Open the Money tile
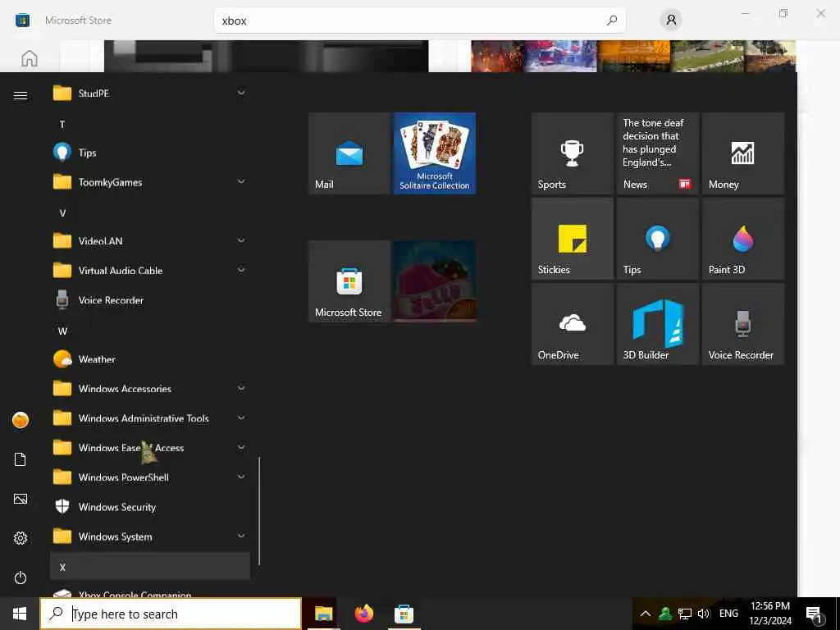The height and width of the screenshot is (630, 840). (742, 153)
